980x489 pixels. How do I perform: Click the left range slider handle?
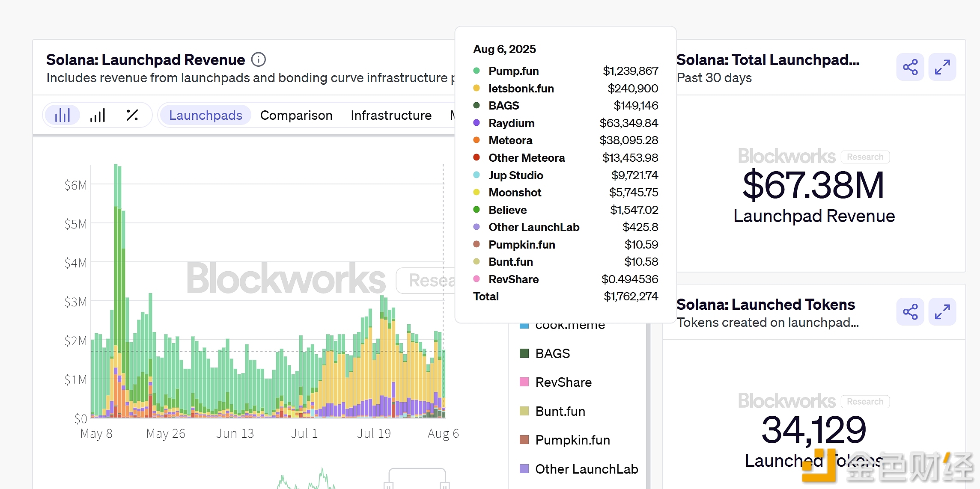pos(388,485)
